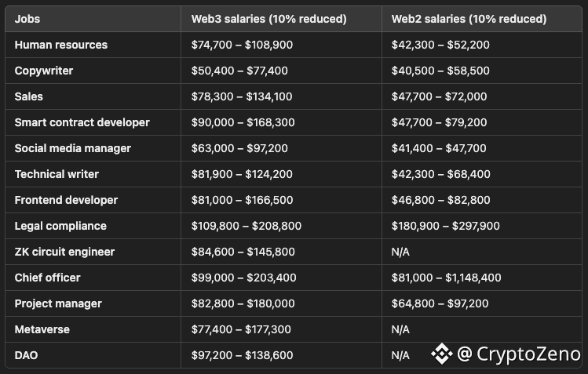Select the Web2 salaries column header

(x=469, y=19)
